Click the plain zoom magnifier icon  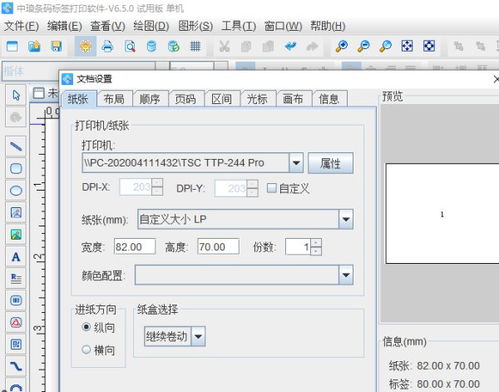tap(385, 46)
